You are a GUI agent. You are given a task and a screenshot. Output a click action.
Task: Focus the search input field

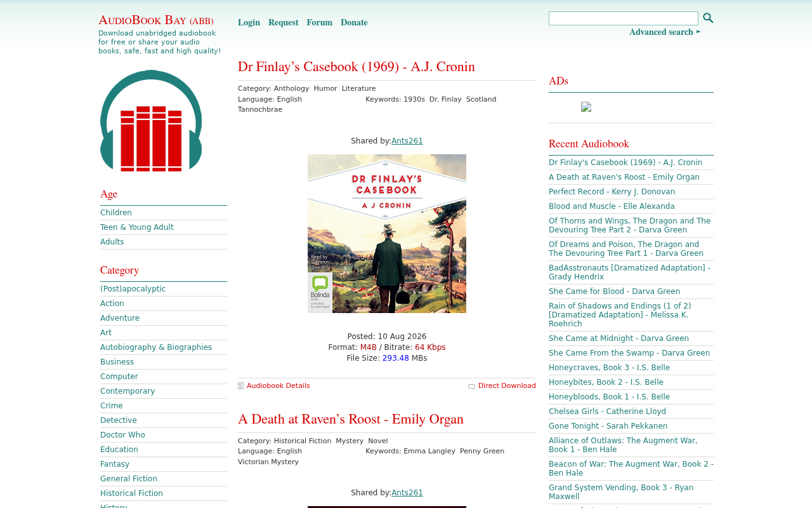coord(624,18)
